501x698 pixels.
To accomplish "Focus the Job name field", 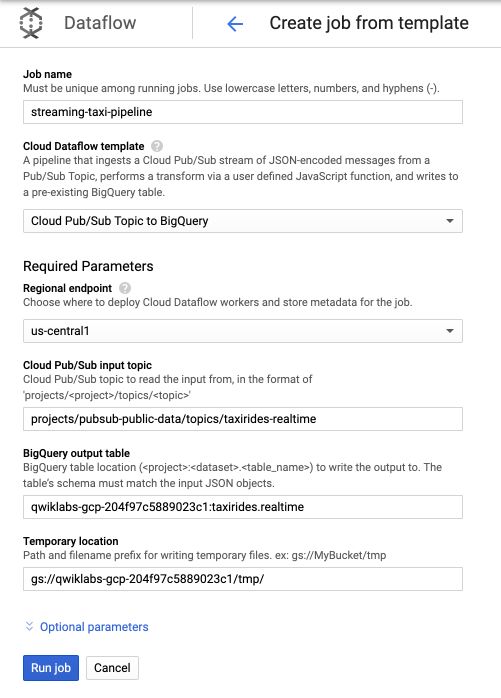I will tap(243, 112).
